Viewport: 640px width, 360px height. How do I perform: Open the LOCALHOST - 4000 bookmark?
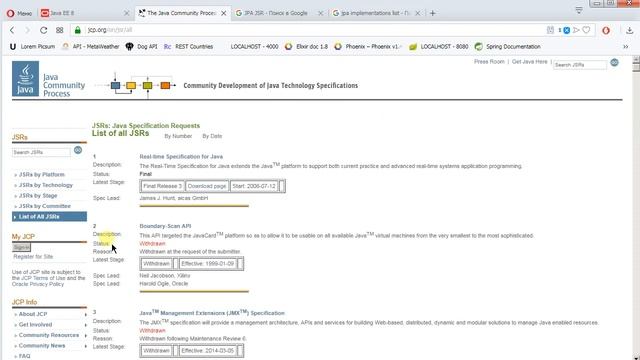[x=254, y=47]
